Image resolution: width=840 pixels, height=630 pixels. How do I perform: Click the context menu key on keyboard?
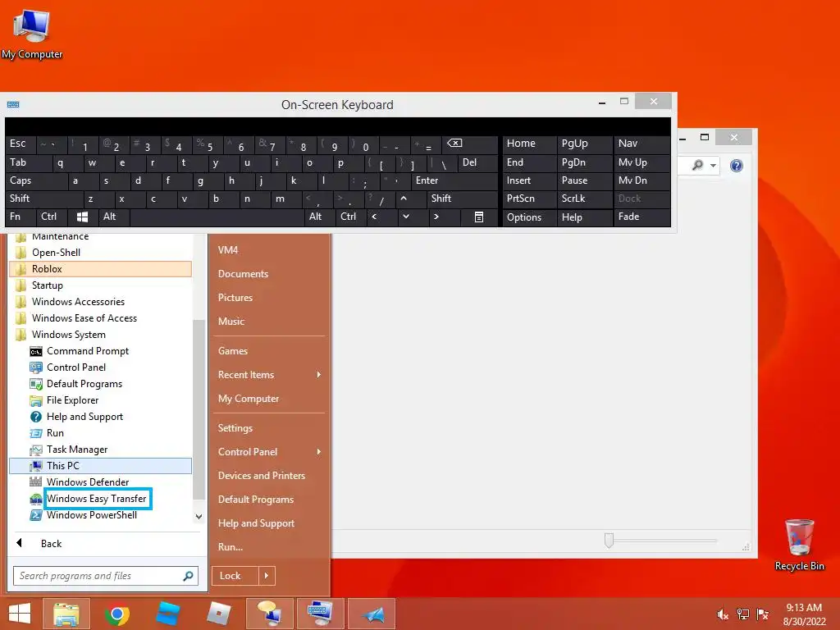[479, 217]
